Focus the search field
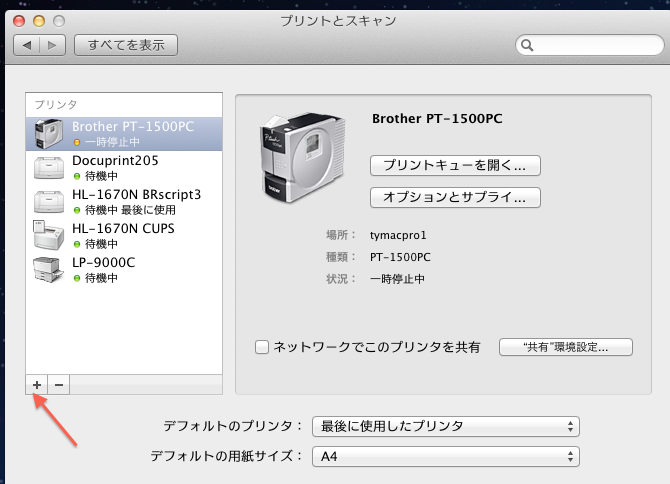Viewport: 670px width, 484px height. click(590, 45)
